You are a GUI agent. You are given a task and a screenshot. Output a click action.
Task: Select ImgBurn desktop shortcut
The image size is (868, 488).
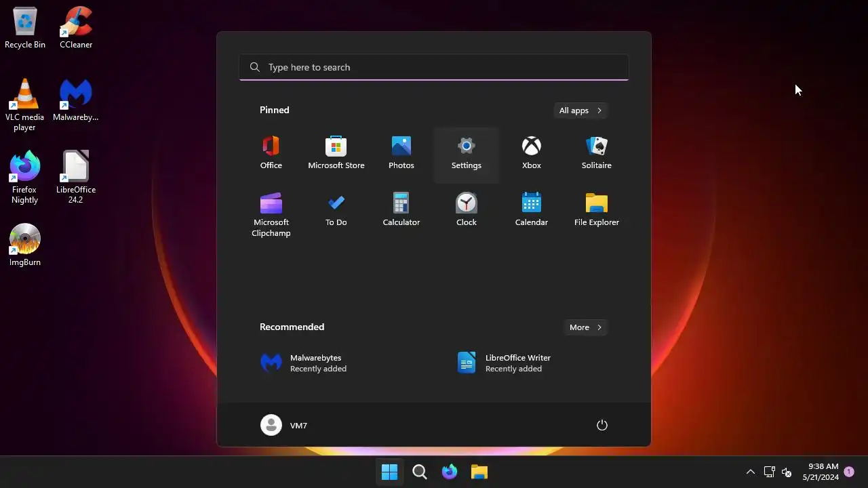tap(25, 245)
